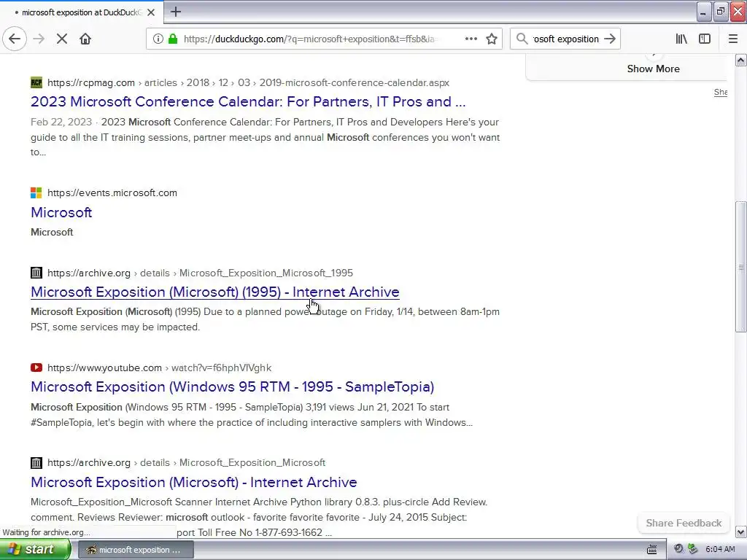
Task: Click Show More in the side panel
Action: [653, 69]
